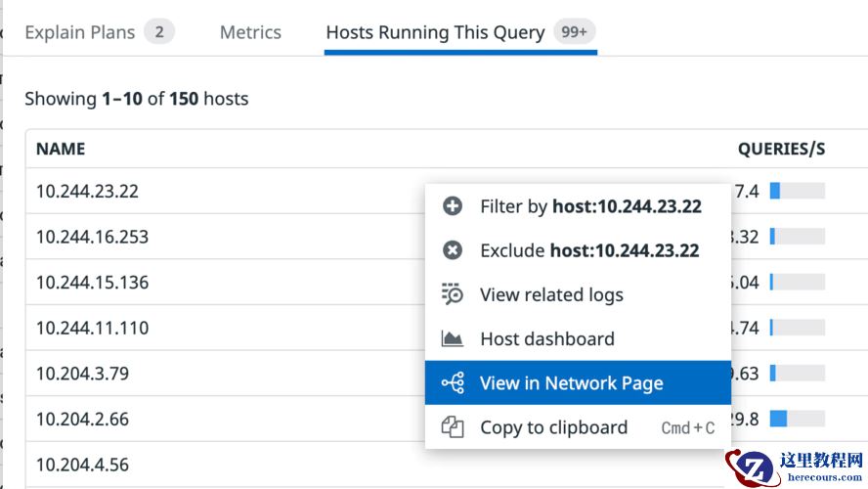The image size is (868, 489).
Task: Switch to the Metrics tab
Action: click(250, 32)
